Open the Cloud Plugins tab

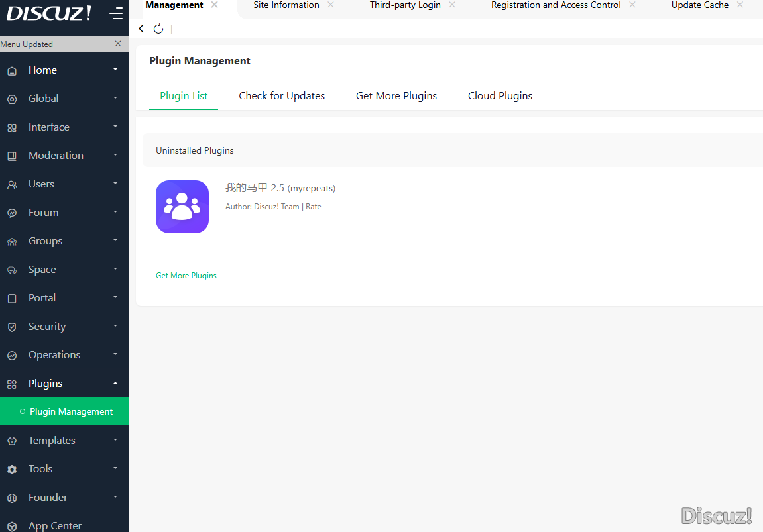coord(500,96)
